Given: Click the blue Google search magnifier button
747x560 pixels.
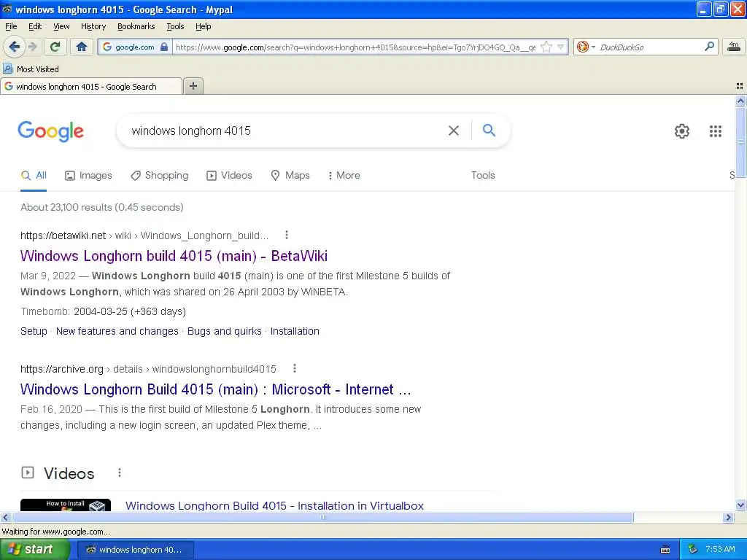Looking at the screenshot, I should pyautogui.click(x=489, y=130).
